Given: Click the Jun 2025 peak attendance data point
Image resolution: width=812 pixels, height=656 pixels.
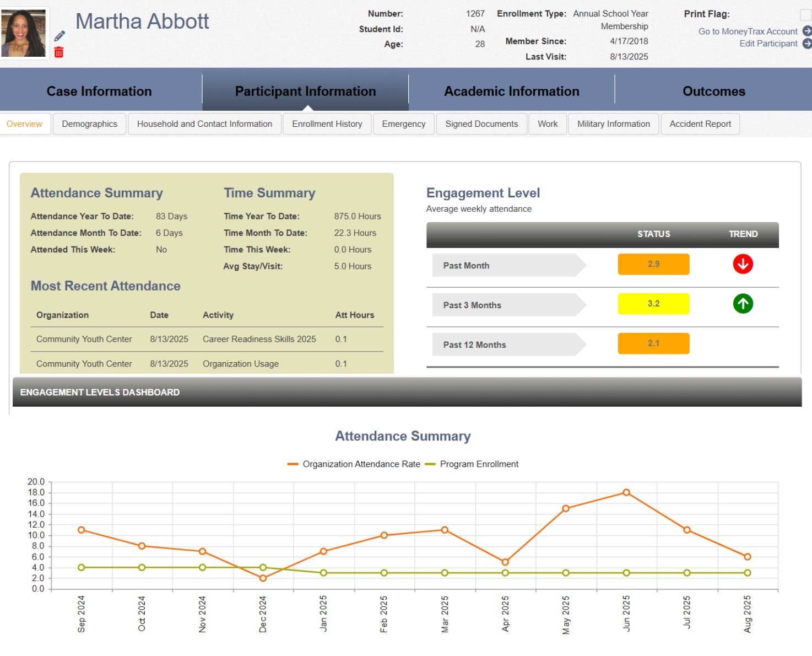Looking at the screenshot, I should point(626,492).
